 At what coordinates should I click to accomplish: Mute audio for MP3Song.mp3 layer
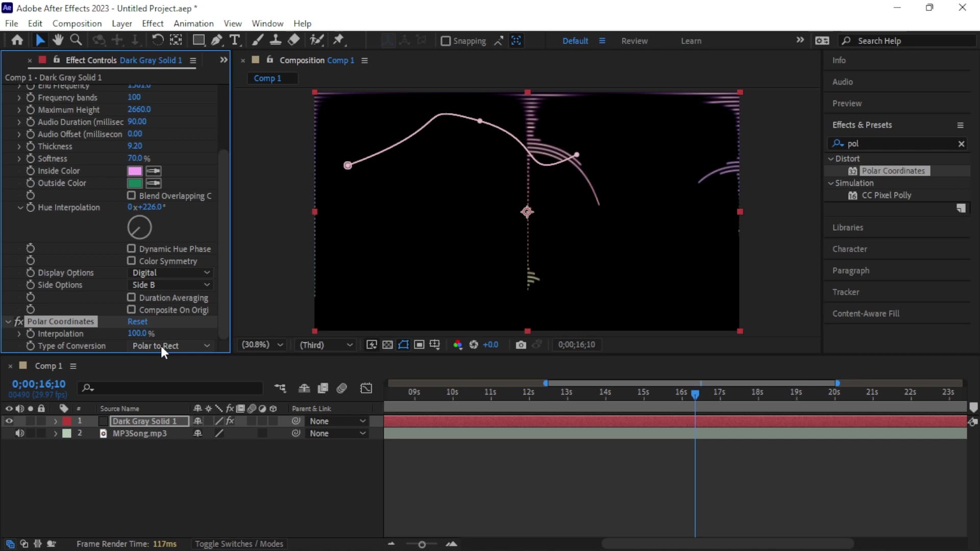pyautogui.click(x=20, y=433)
